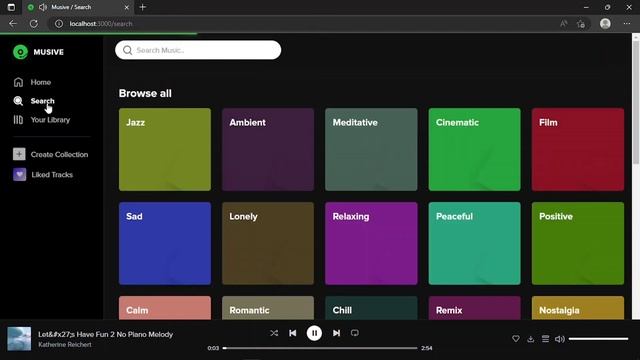640x360 pixels.
Task: Click the Musive logo icon
Action: coord(20,52)
